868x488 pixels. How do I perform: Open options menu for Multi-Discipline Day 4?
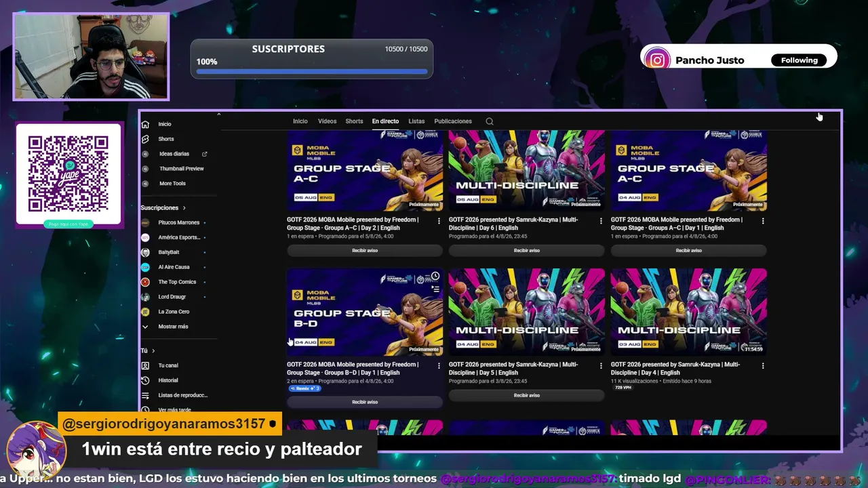[x=763, y=365]
